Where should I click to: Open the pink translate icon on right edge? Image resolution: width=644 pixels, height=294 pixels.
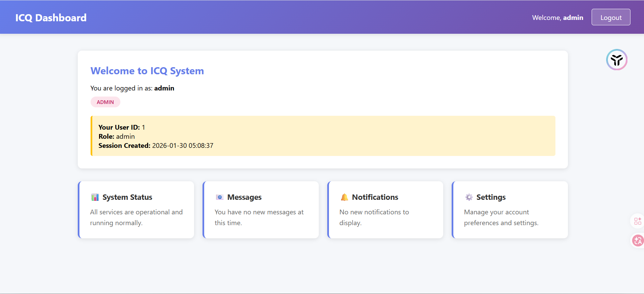click(638, 241)
